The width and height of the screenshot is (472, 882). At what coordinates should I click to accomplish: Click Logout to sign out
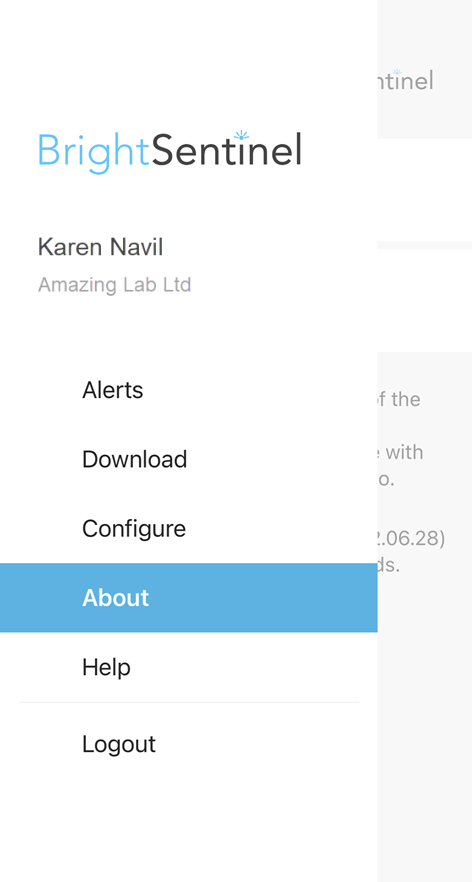(x=188, y=744)
